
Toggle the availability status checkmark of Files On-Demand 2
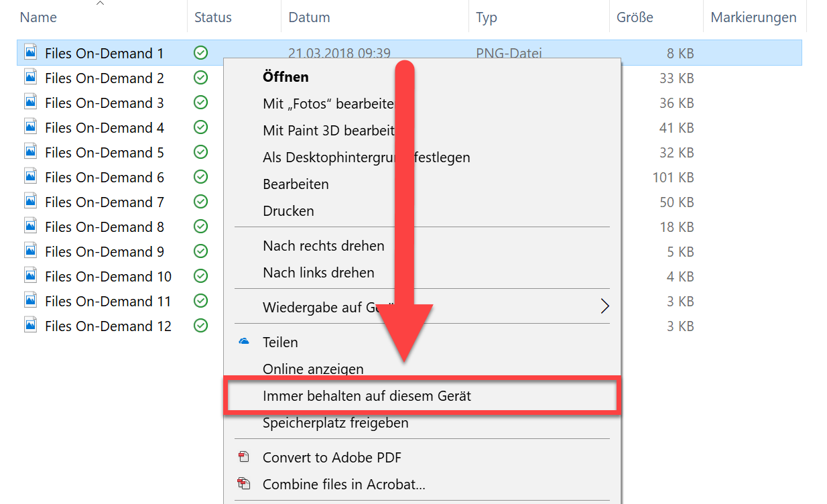[200, 78]
